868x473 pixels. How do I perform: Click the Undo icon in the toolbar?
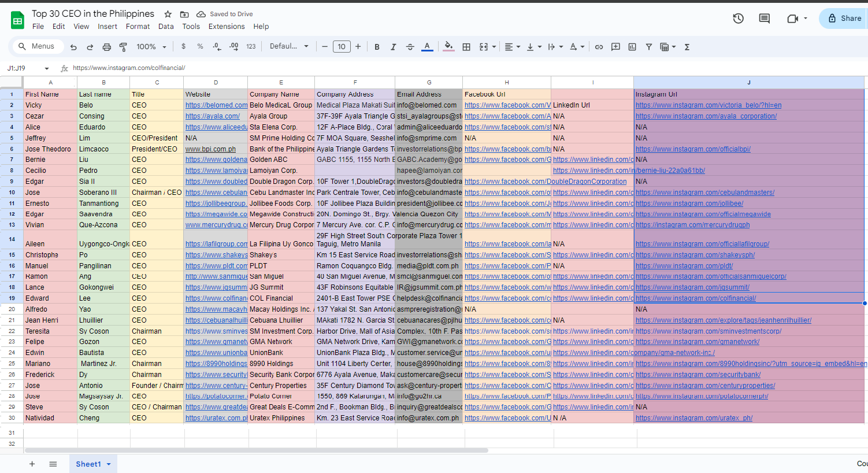73,47
